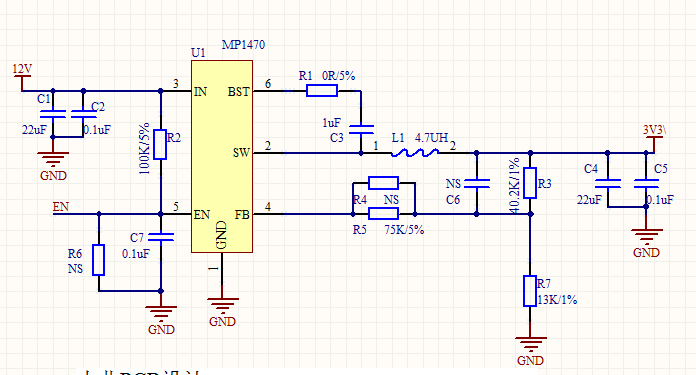Image resolution: width=696 pixels, height=375 pixels.
Task: Select the MP1470 U1 chip body
Action: tap(222, 157)
